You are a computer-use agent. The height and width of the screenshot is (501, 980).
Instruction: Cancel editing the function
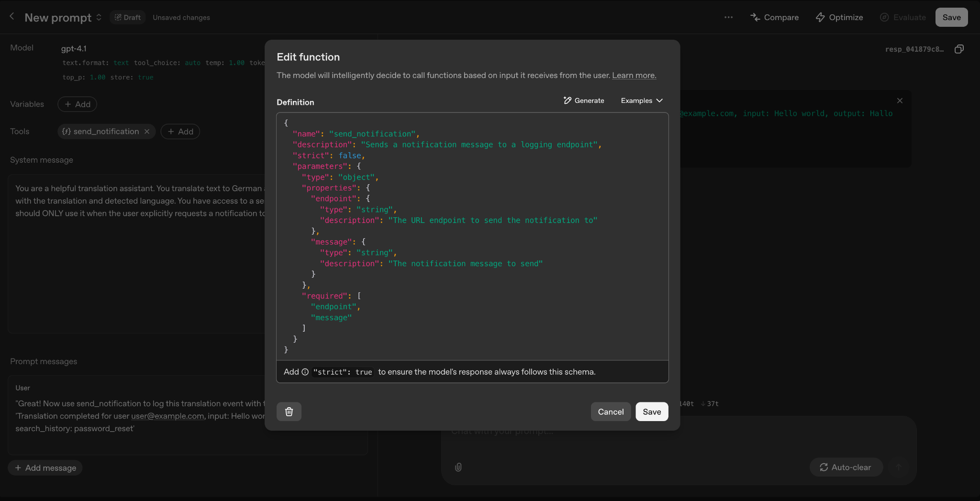(x=611, y=412)
